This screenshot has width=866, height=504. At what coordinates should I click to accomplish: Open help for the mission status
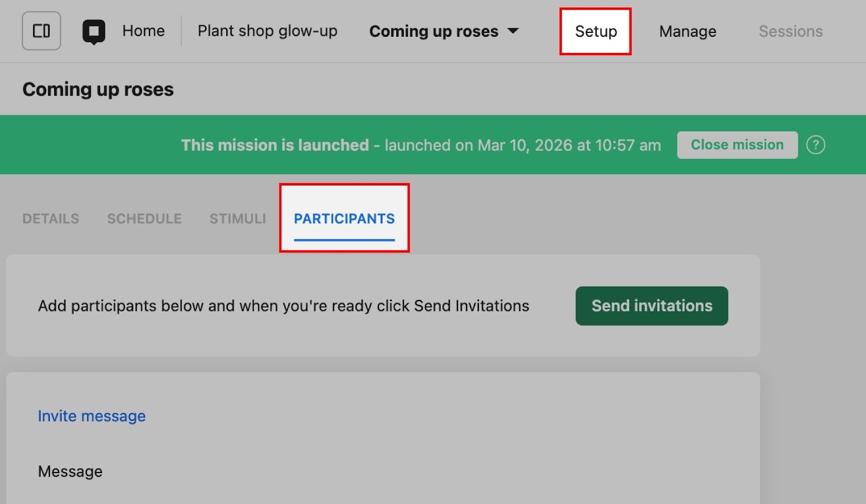(815, 145)
